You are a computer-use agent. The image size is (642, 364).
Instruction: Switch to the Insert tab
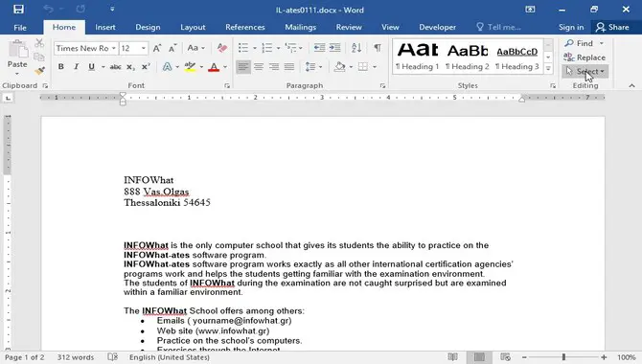coord(104,27)
